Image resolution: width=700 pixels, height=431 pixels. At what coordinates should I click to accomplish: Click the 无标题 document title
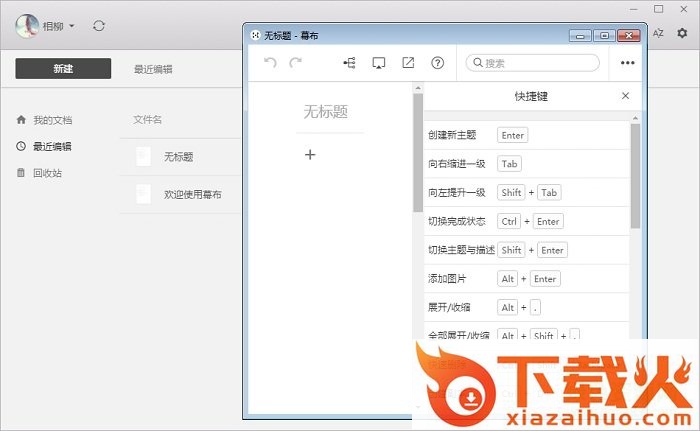325,112
